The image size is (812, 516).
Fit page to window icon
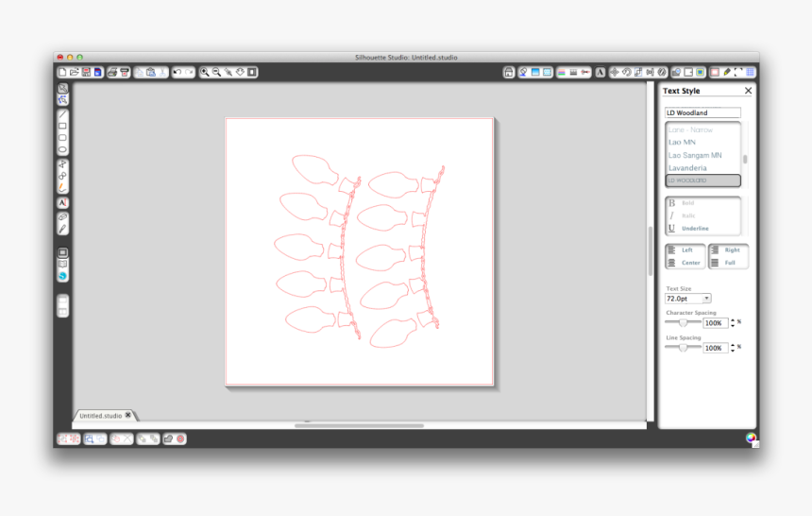tap(252, 72)
